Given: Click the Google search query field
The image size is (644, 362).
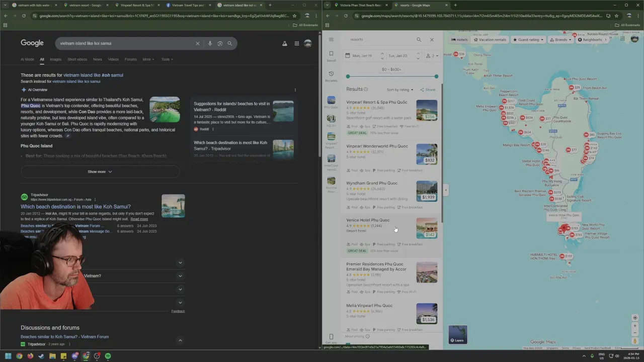Looking at the screenshot, I should [x=126, y=44].
